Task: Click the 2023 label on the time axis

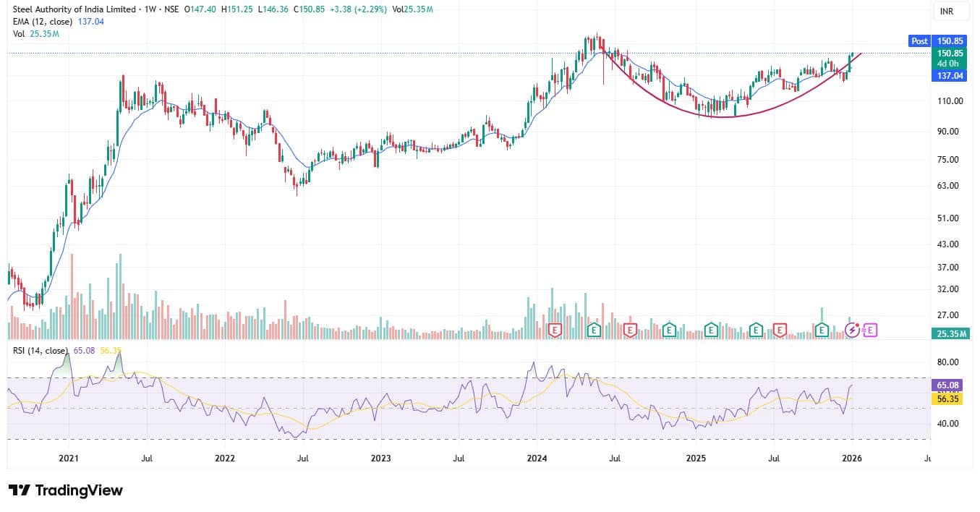Action: [x=380, y=458]
